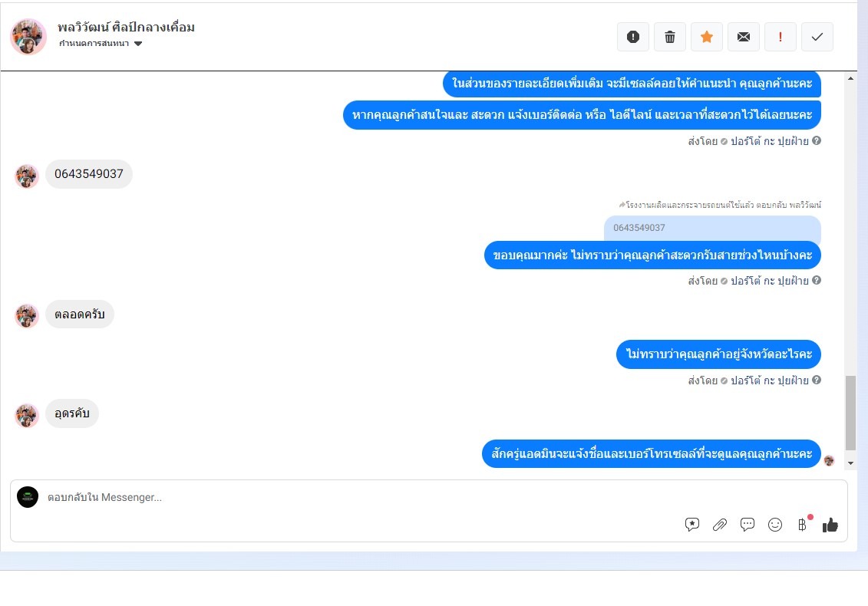The width and height of the screenshot is (868, 606).
Task: Delete conversation using trash icon
Action: pyautogui.click(x=670, y=37)
